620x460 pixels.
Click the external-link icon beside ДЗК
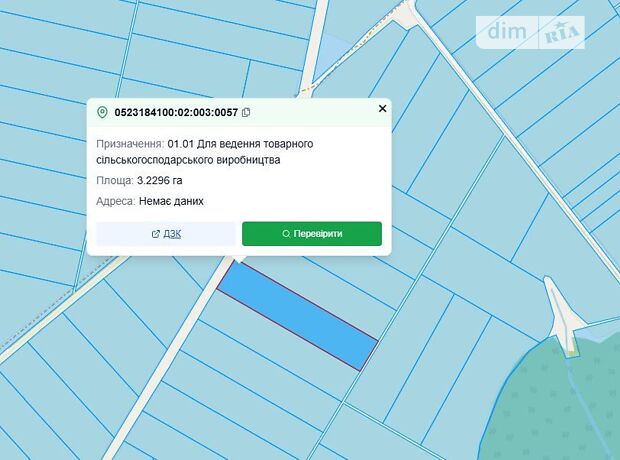pos(156,234)
